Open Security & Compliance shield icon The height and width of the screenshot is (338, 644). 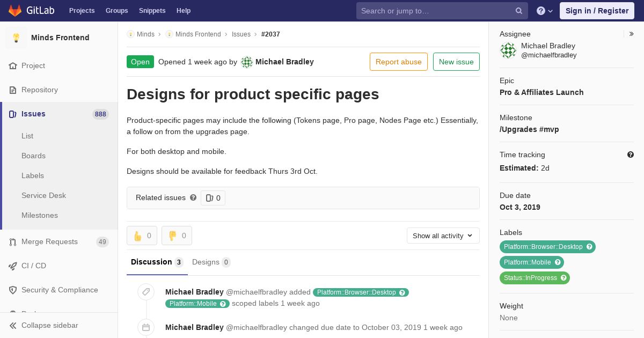pyautogui.click(x=13, y=290)
